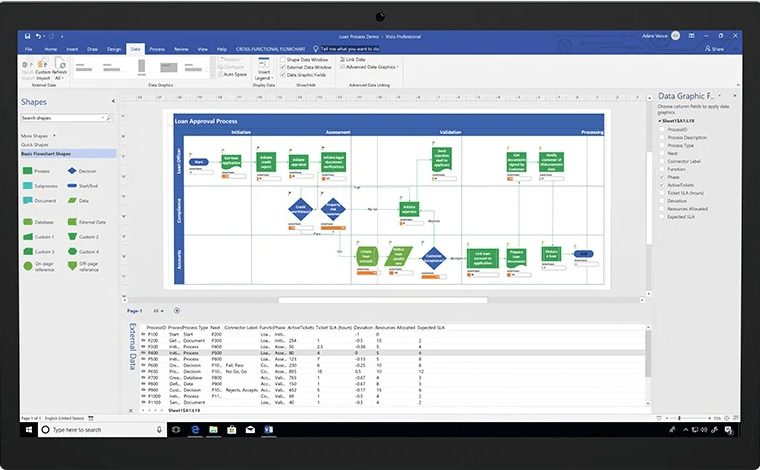Click Auto Space in the ribbon
Viewport: 760px width, 470px height.
[232, 75]
